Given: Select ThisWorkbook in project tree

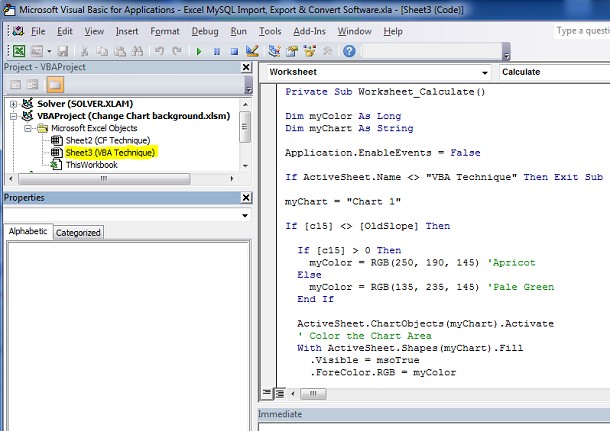Looking at the screenshot, I should coord(91,165).
